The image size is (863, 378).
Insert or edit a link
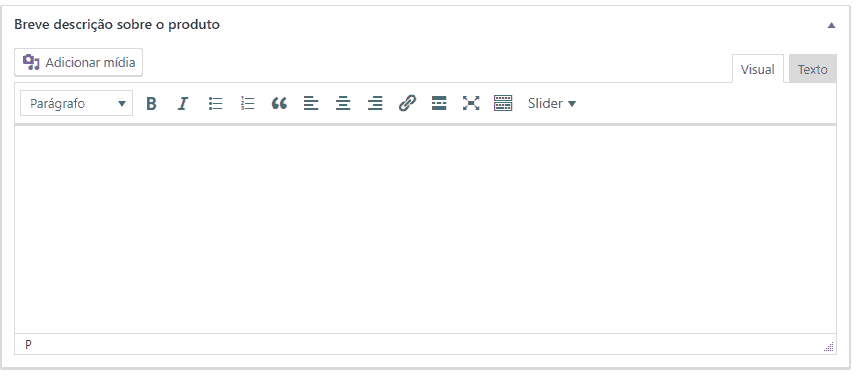[407, 103]
